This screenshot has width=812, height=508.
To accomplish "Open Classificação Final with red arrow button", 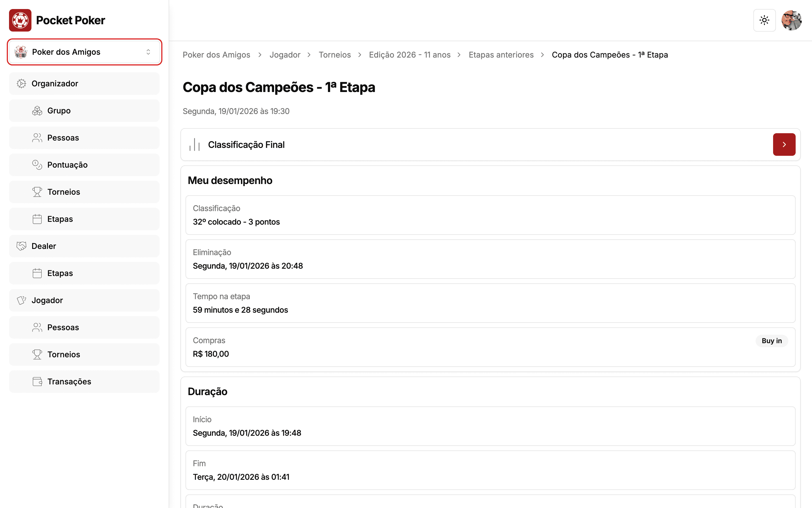I will point(784,144).
